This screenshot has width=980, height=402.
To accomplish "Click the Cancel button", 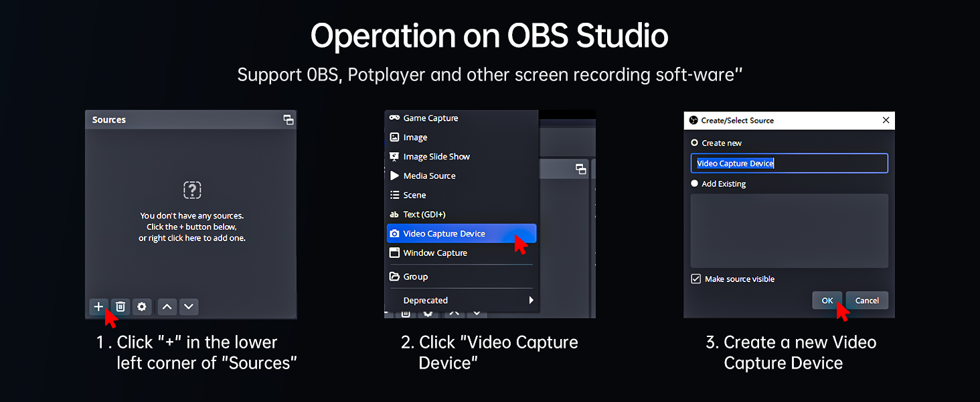I will pyautogui.click(x=867, y=300).
